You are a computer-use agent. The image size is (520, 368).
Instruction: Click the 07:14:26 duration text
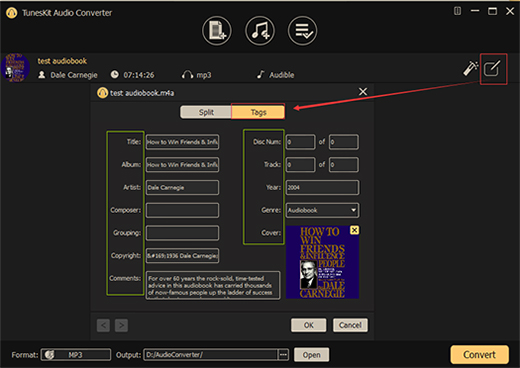click(x=139, y=75)
